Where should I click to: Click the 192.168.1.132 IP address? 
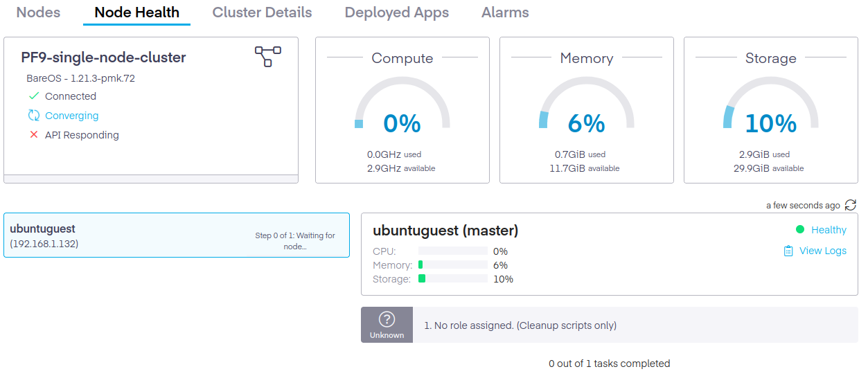[x=44, y=244]
